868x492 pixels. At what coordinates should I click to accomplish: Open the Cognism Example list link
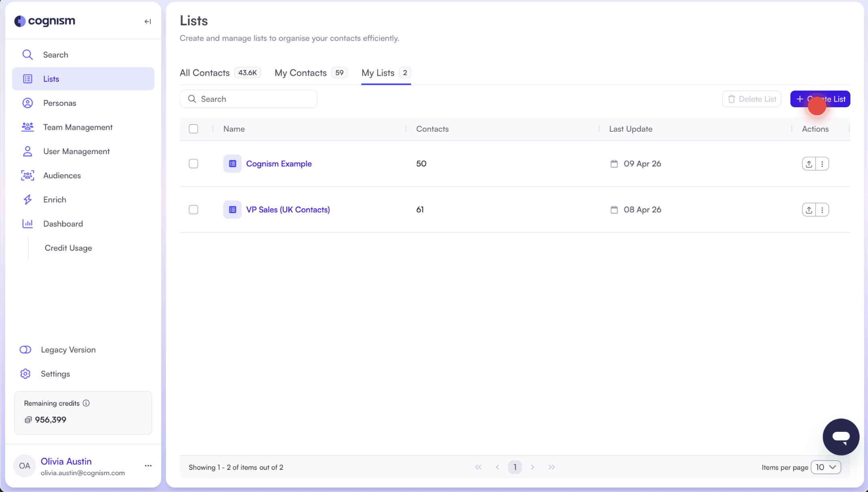(278, 163)
